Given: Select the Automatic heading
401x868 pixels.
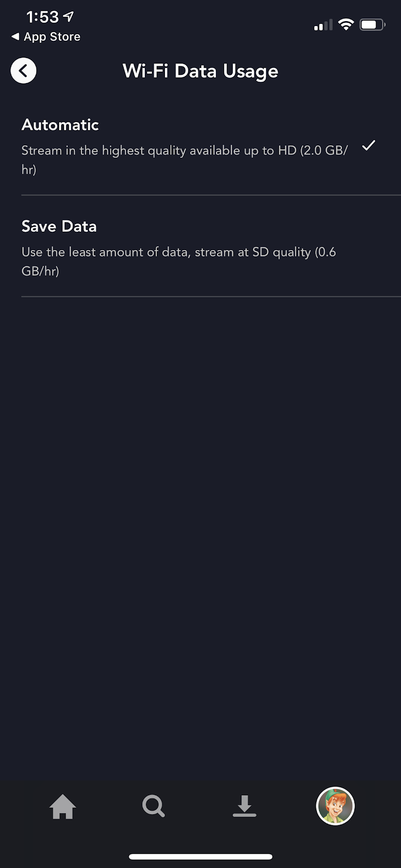Looking at the screenshot, I should (60, 125).
